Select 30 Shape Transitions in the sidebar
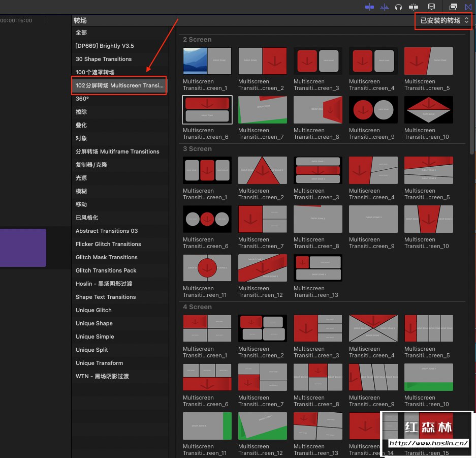This screenshot has height=458, width=476. click(x=104, y=59)
